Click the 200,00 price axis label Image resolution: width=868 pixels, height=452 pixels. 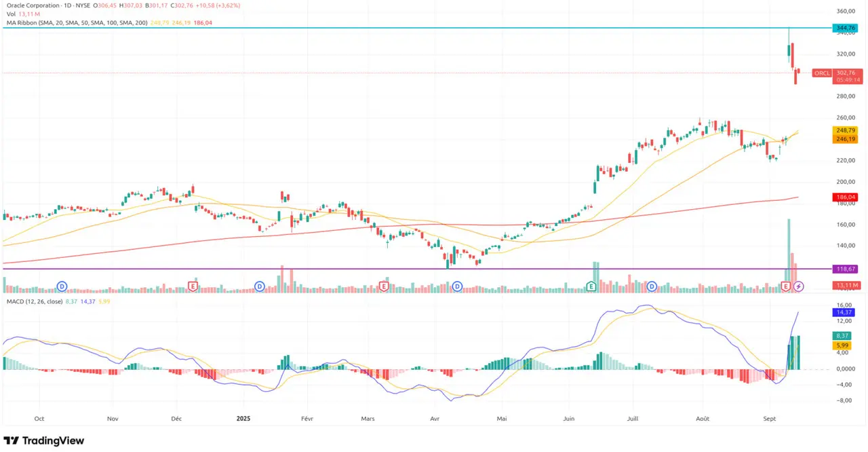click(x=846, y=182)
